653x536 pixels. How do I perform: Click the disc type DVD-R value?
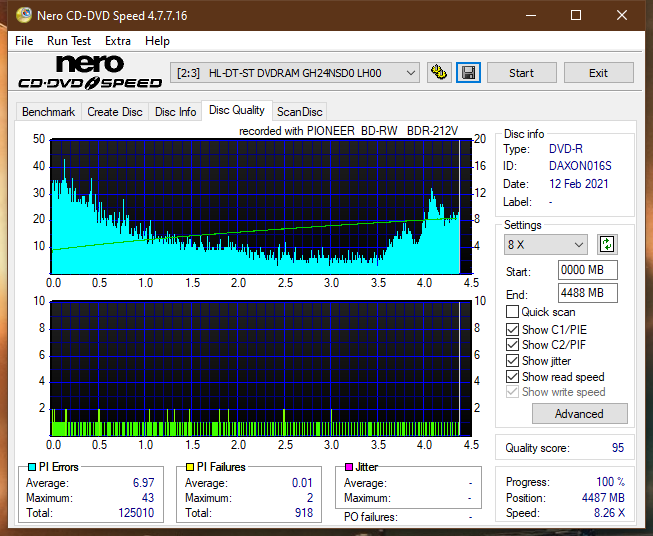566,149
